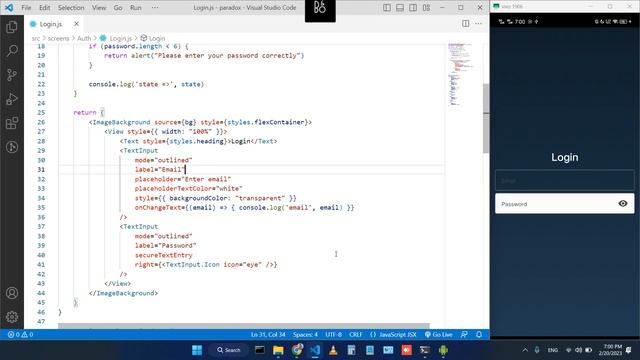Click the VS Code logo in the title bar
The image size is (640, 360).
click(9, 7)
